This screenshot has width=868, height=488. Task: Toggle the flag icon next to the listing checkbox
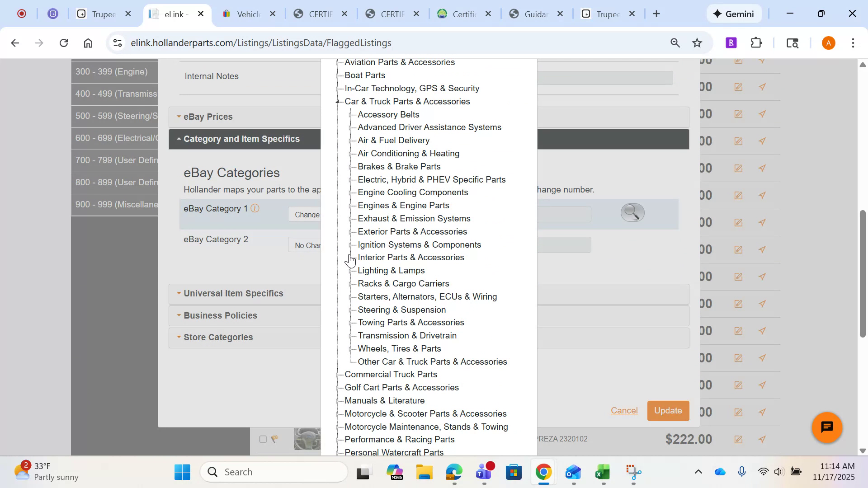point(275,439)
